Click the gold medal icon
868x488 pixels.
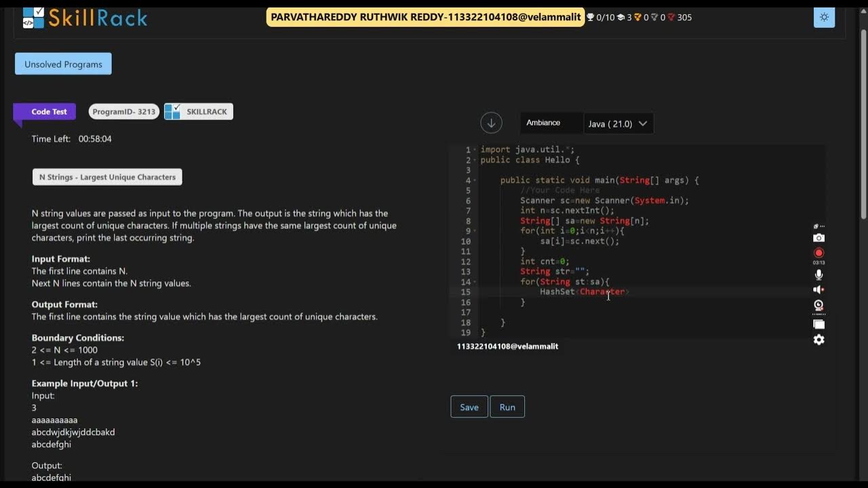637,18
